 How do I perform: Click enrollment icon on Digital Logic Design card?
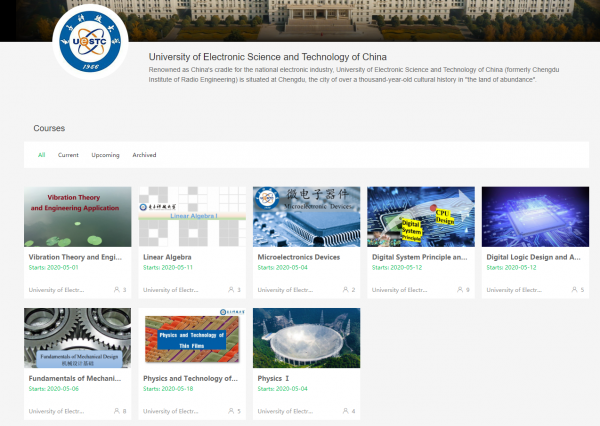click(573, 290)
